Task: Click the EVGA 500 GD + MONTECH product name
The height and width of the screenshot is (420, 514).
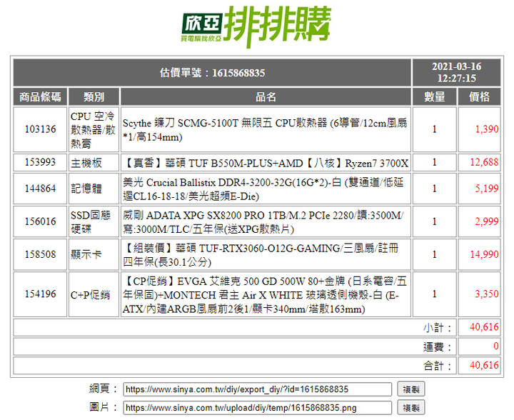Action: [266, 294]
